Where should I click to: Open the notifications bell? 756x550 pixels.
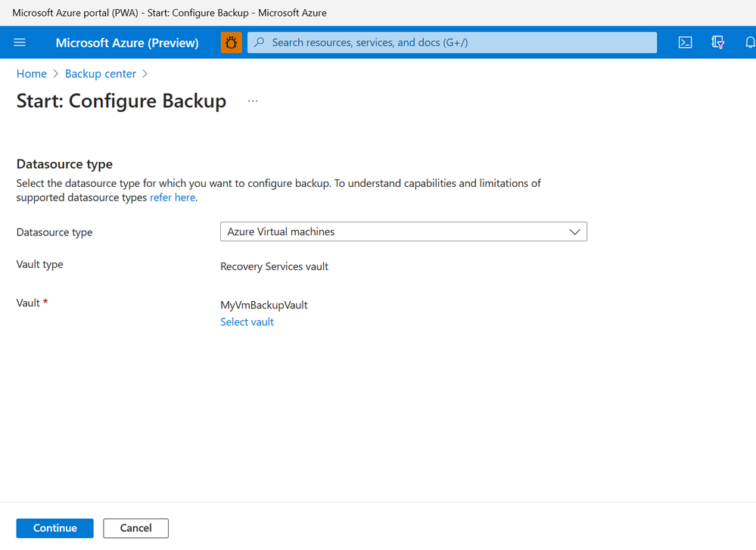pyautogui.click(x=750, y=42)
